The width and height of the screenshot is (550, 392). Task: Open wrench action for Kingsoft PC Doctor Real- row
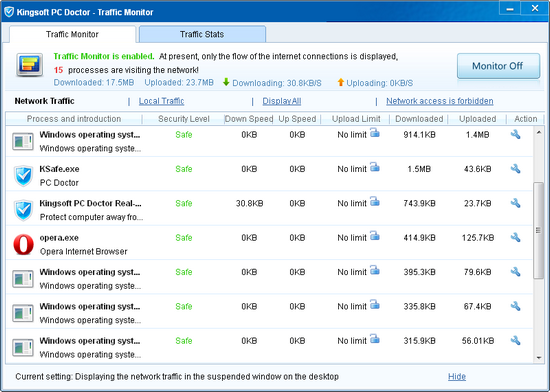point(515,203)
